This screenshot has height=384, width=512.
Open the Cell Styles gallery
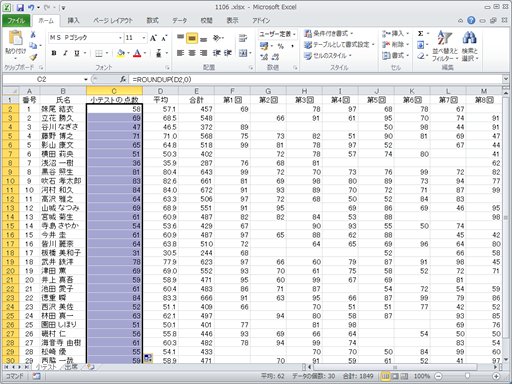tap(328, 56)
